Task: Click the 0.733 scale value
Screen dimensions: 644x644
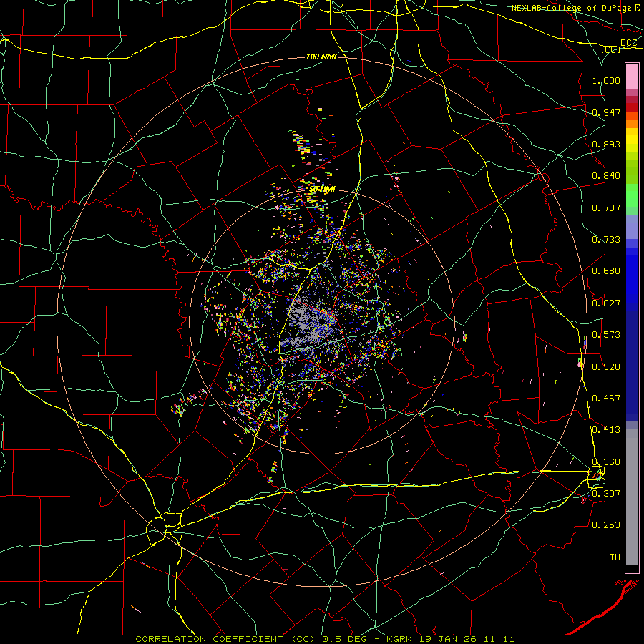Action: coord(606,240)
